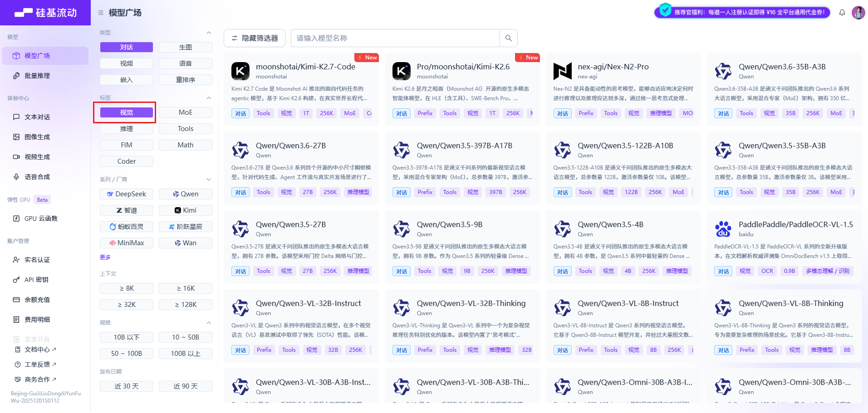Open the API 密钥 page
This screenshot has height=413, width=868.
tap(45, 280)
